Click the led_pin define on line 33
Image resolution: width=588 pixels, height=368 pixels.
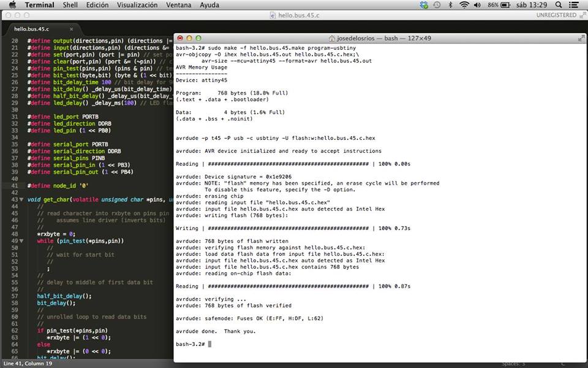tap(69, 130)
